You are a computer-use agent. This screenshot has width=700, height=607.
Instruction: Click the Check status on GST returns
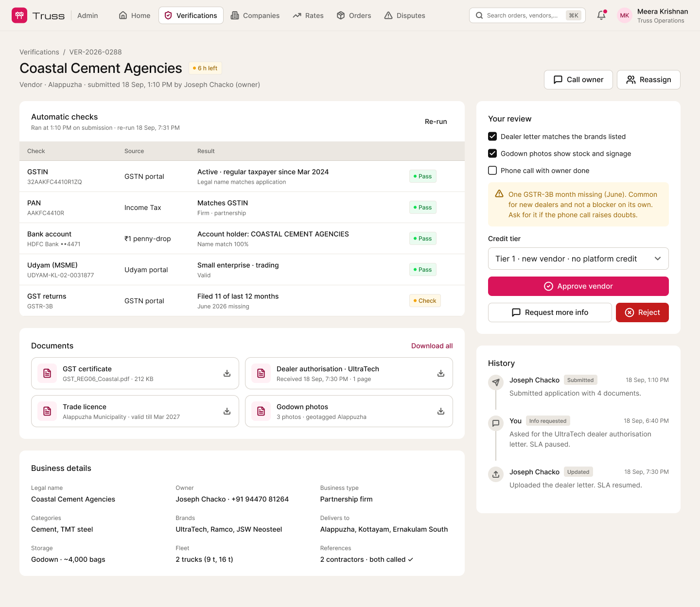[x=425, y=301]
